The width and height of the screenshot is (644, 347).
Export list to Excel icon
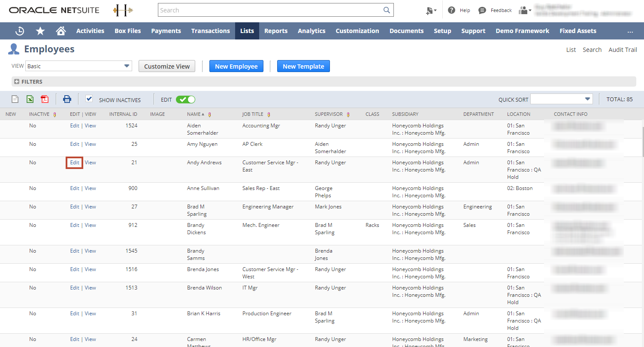[x=30, y=100]
